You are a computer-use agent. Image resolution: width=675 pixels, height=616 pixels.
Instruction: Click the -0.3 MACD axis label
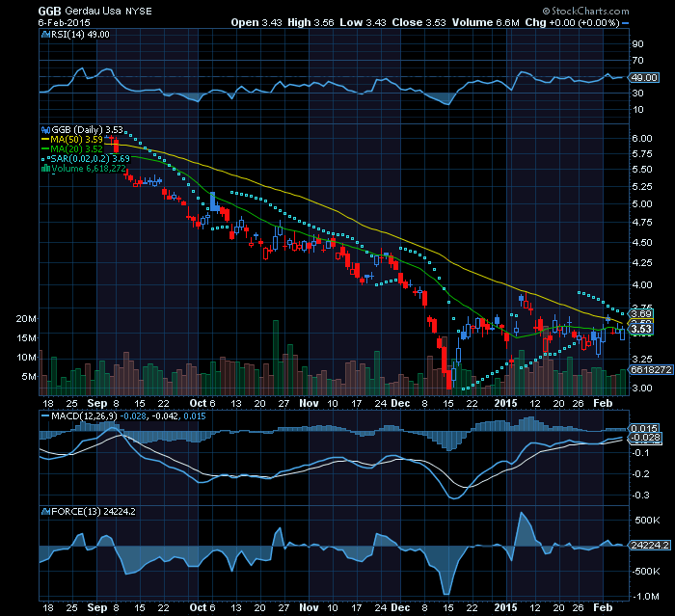(x=640, y=495)
